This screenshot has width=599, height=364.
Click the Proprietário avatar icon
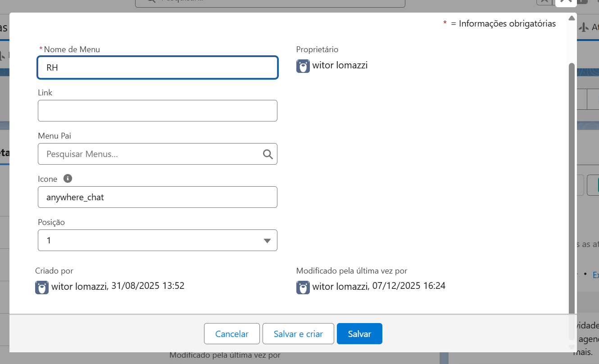tap(303, 66)
